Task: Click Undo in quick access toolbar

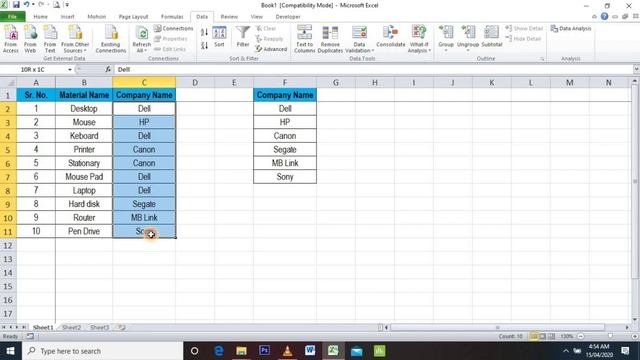Action: (x=26, y=5)
